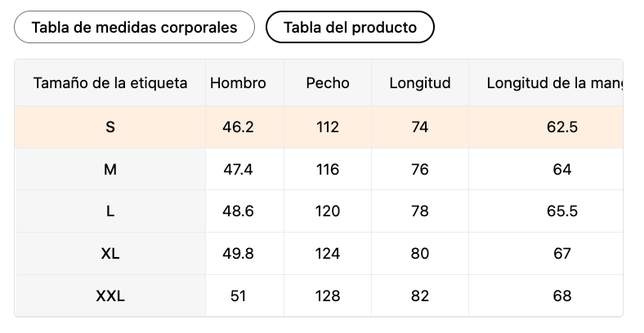Click the 116 chest value cell
Screen dimensions: 644x333
point(328,170)
